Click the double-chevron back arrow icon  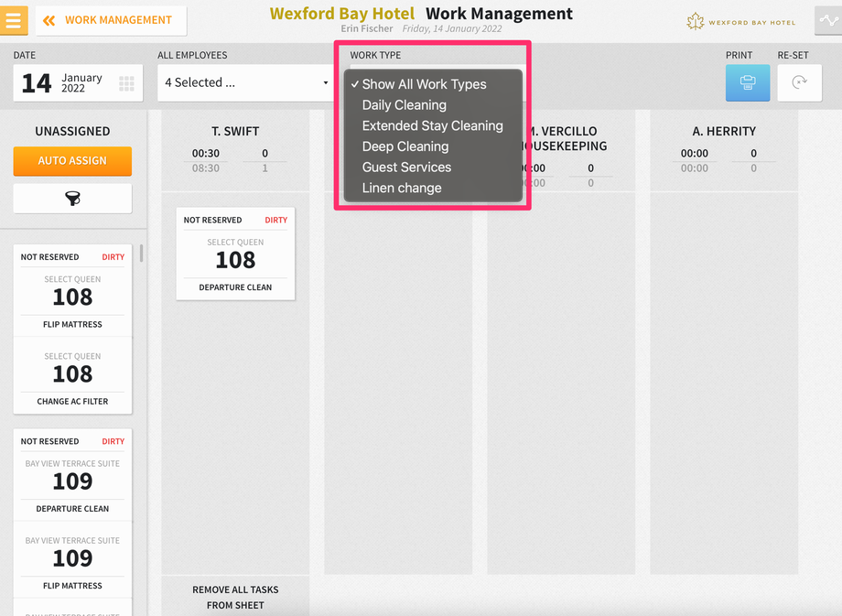point(49,20)
